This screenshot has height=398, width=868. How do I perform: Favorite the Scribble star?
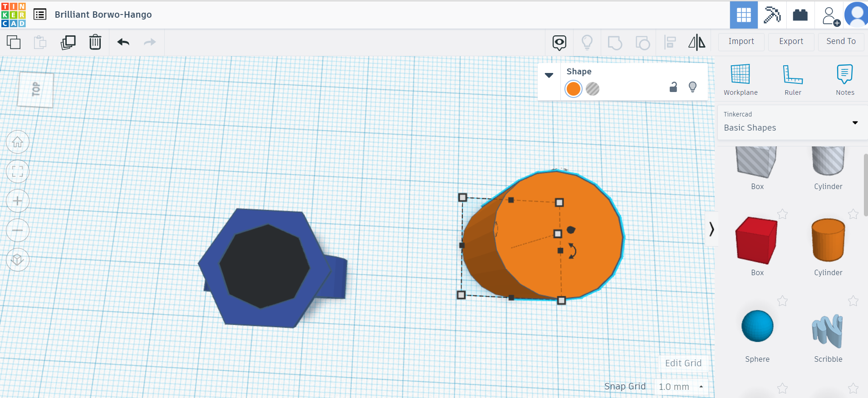point(853,301)
